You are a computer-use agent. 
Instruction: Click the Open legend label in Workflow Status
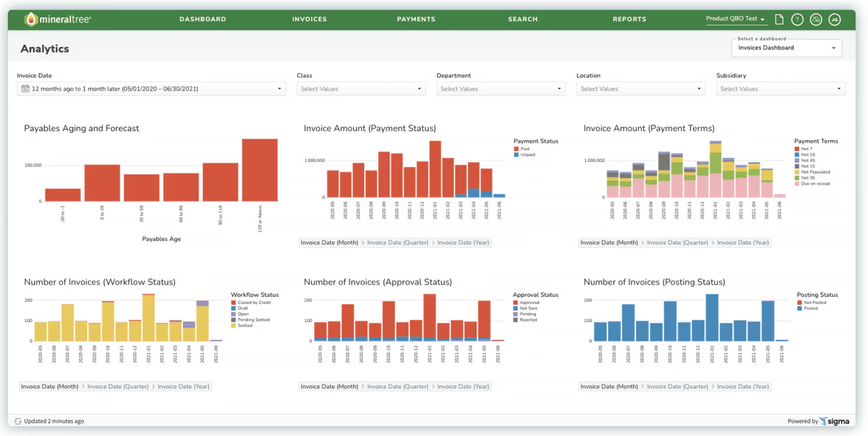coord(243,314)
